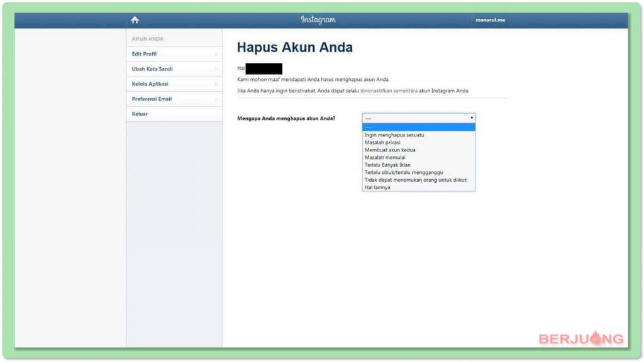Open Kelola Aplikasi page
Image resolution: width=644 pixels, height=362 pixels.
[x=174, y=84]
